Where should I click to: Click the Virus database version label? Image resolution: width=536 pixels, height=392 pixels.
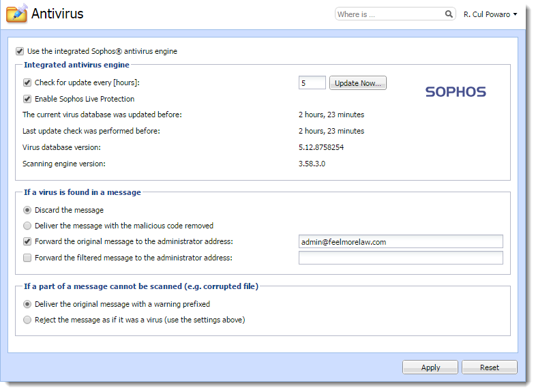[61, 148]
